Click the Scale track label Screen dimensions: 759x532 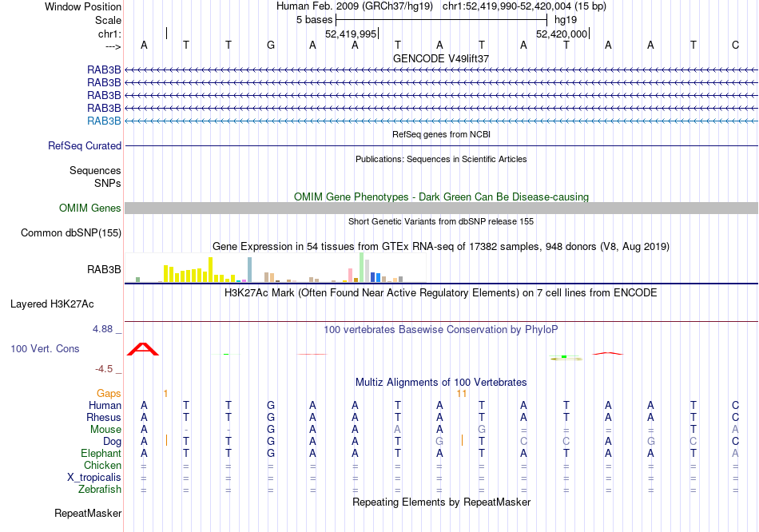[108, 20]
